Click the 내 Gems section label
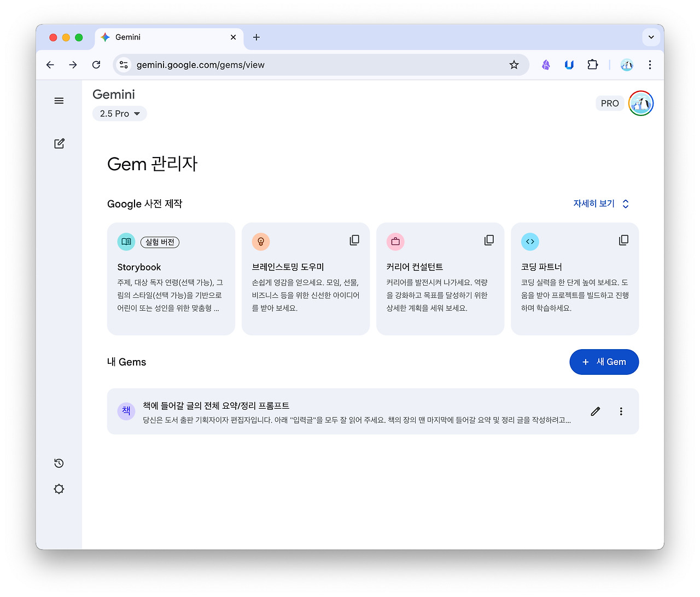700x597 pixels. [x=126, y=362]
